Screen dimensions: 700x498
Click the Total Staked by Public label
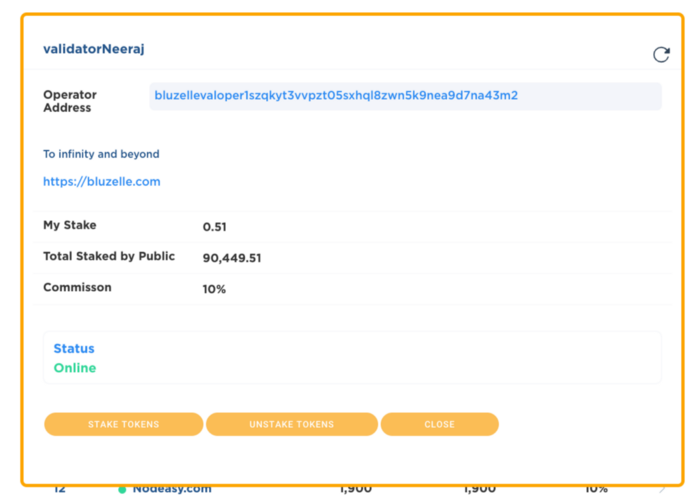(109, 256)
